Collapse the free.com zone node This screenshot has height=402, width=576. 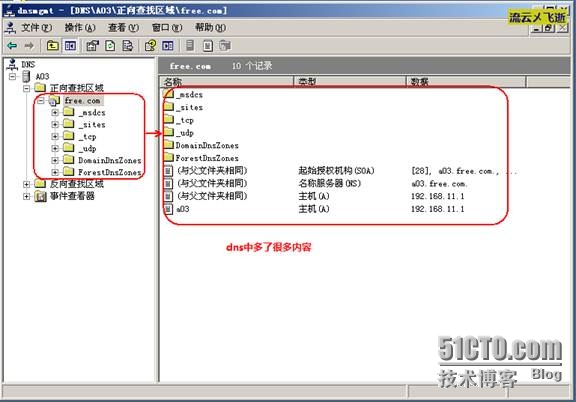41,100
